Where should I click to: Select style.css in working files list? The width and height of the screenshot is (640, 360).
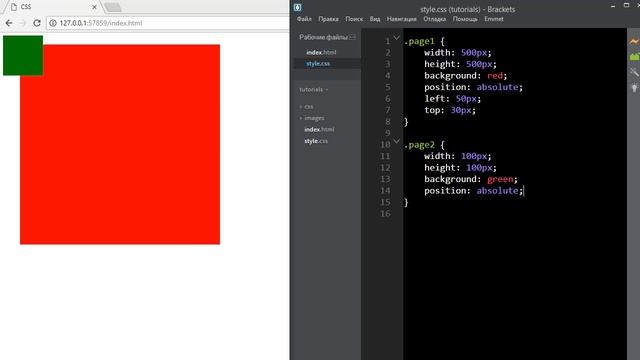[x=318, y=64]
